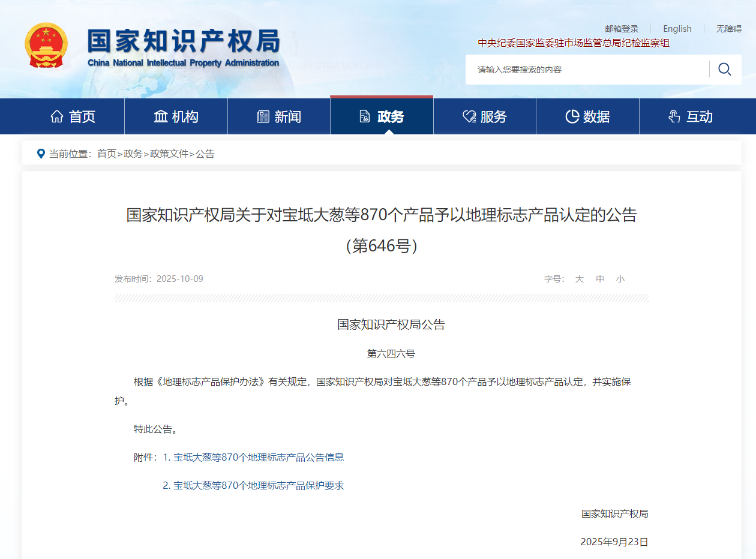Image resolution: width=756 pixels, height=559 pixels.
Task: Select the home icon beside 首页
Action: click(57, 116)
